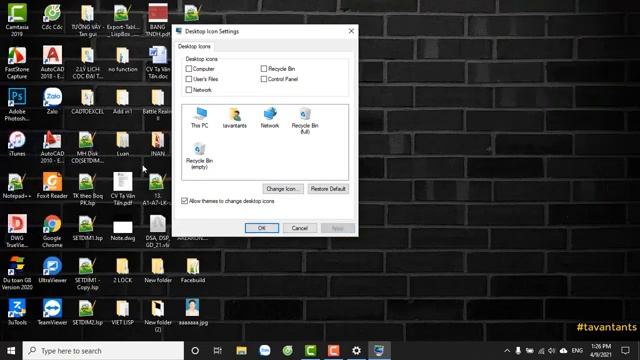Open Settings gear on the taskbar
640x360 pixels.
pyautogui.click(x=356, y=351)
